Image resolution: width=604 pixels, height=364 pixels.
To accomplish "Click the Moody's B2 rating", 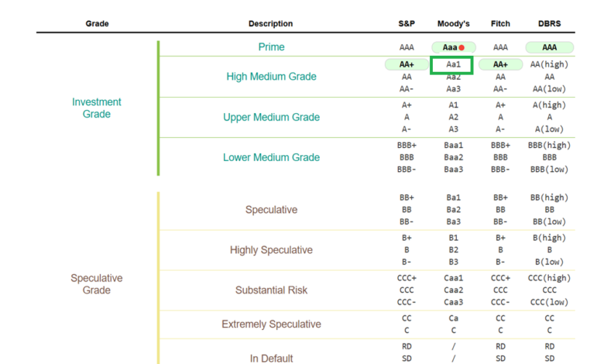I will 453,249.
